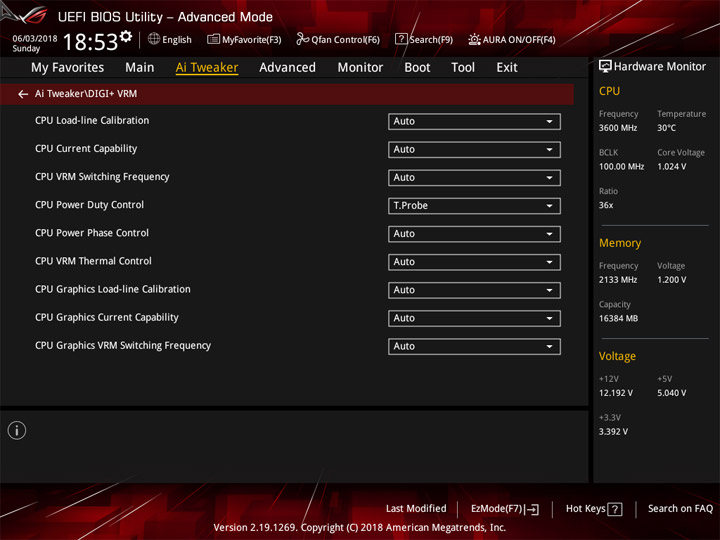This screenshot has width=720, height=540.
Task: Open CPU VRM Thermal Control dropdown
Action: [474, 262]
